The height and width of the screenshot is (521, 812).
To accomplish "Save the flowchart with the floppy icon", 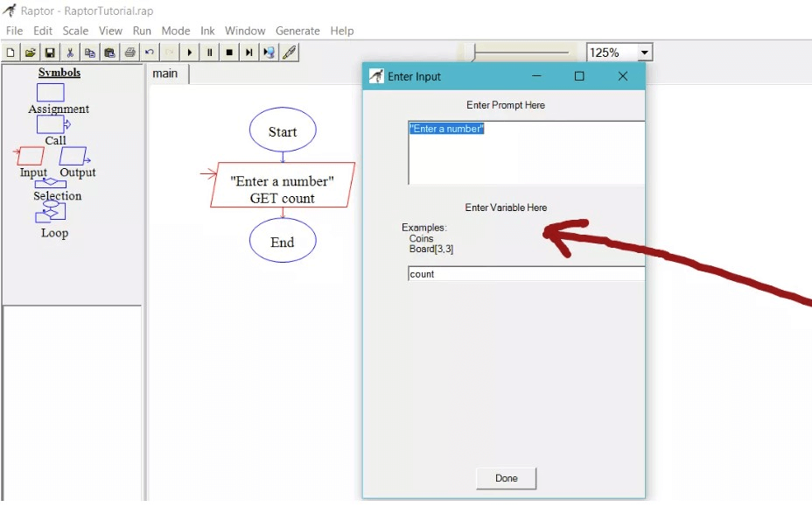I will point(50,53).
